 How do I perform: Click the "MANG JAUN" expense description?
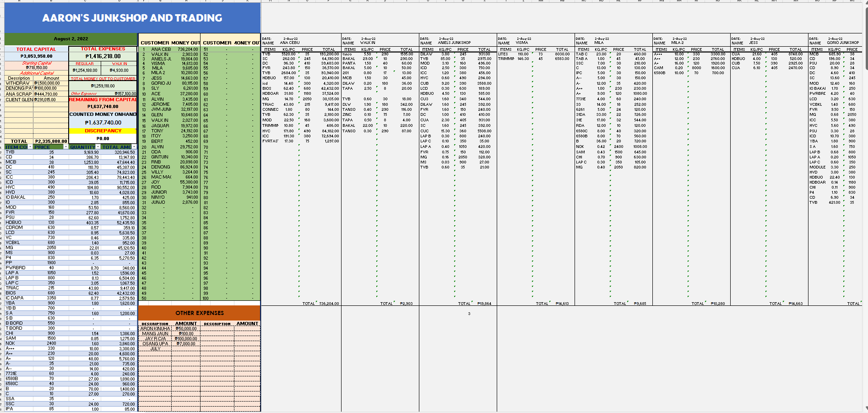[x=155, y=334]
